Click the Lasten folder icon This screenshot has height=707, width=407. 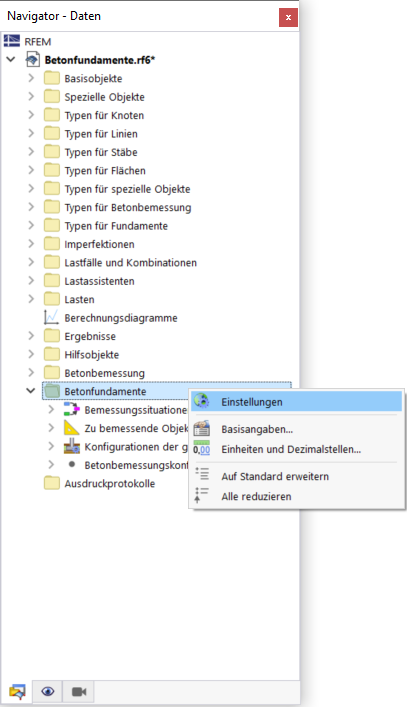pos(52,299)
